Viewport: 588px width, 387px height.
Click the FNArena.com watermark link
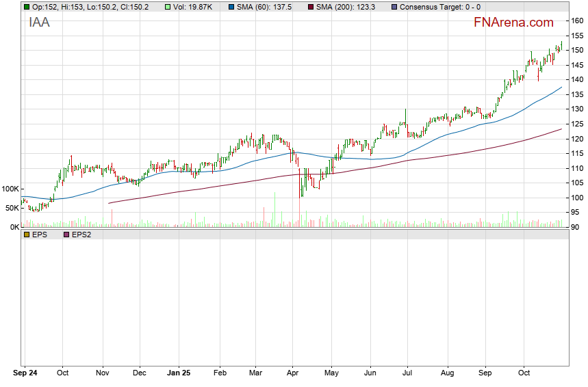pos(513,23)
